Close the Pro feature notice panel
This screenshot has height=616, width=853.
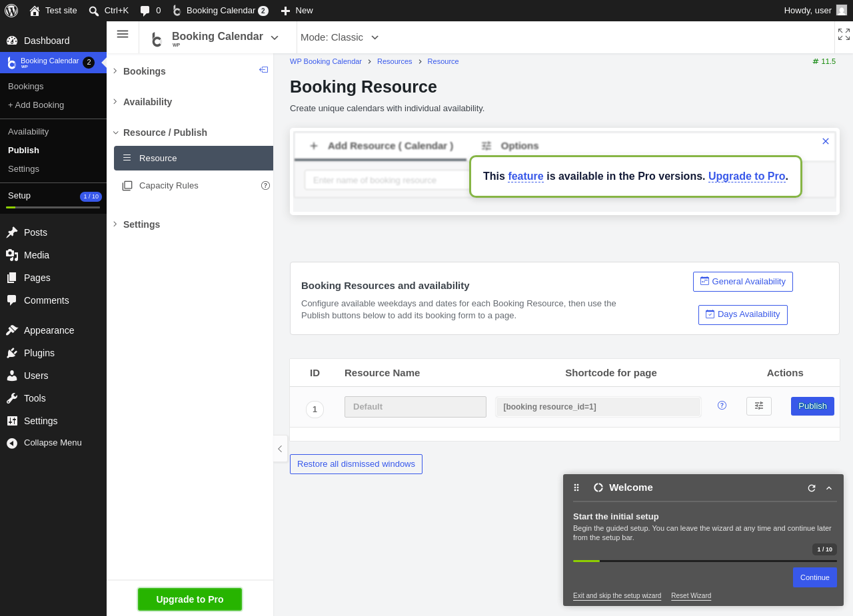[x=826, y=141]
